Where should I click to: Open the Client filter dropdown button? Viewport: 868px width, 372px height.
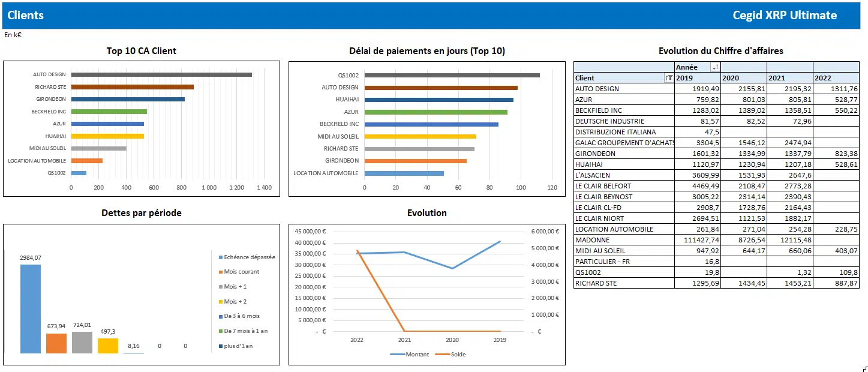pyautogui.click(x=669, y=78)
